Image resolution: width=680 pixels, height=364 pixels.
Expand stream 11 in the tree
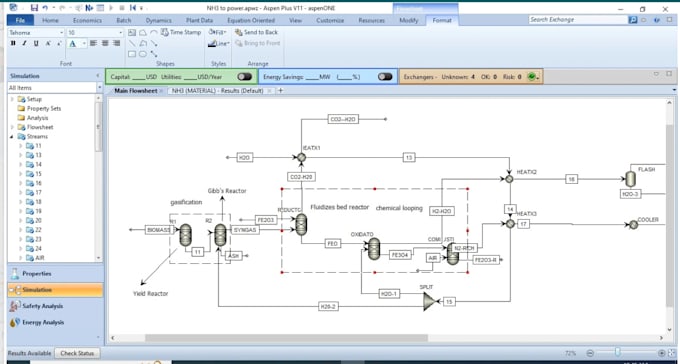pos(20,146)
